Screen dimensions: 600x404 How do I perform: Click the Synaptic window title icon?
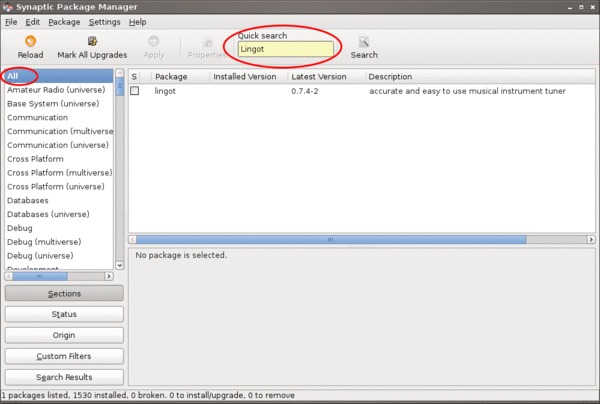point(7,6)
